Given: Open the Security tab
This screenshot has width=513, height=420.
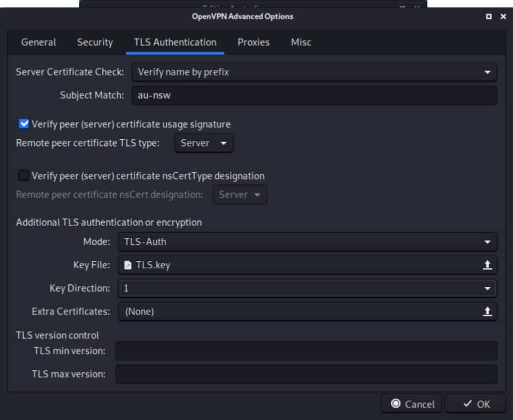Looking at the screenshot, I should pos(95,42).
